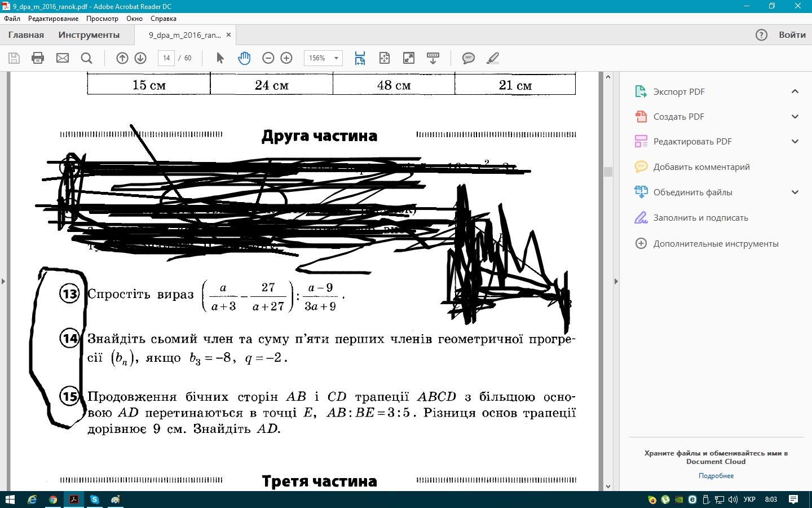Collapse the right tools pane arrow
Viewport: 812px width, 508px height.
pyautogui.click(x=616, y=281)
